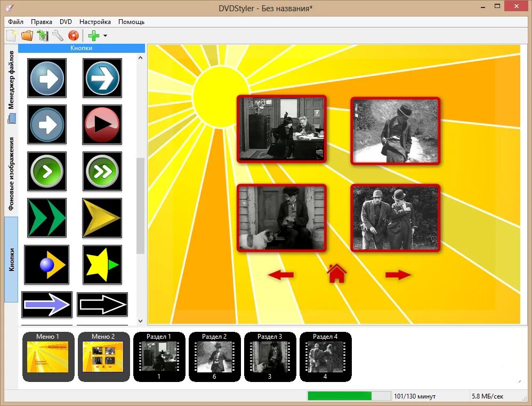Select the two men thumbnail in the menu
Viewport: 532px width, 406px height.
pyautogui.click(x=395, y=218)
